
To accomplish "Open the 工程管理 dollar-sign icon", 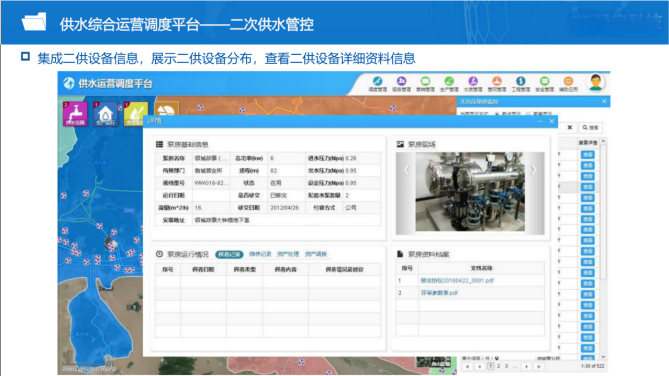I will pyautogui.click(x=521, y=84).
